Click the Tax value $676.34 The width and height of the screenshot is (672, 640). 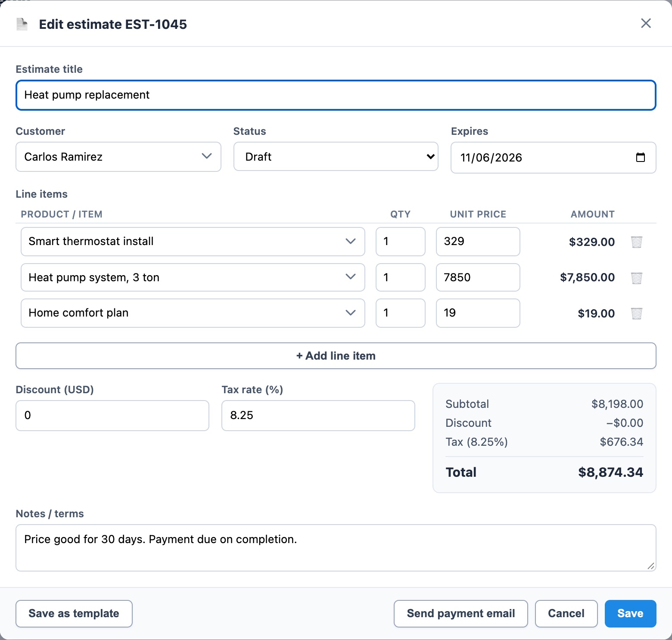622,442
